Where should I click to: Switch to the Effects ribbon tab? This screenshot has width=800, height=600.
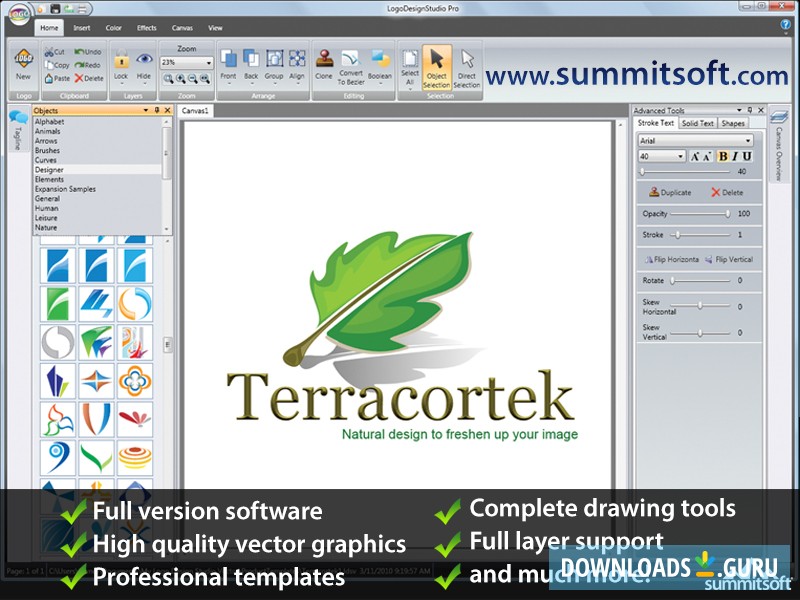coord(146,28)
